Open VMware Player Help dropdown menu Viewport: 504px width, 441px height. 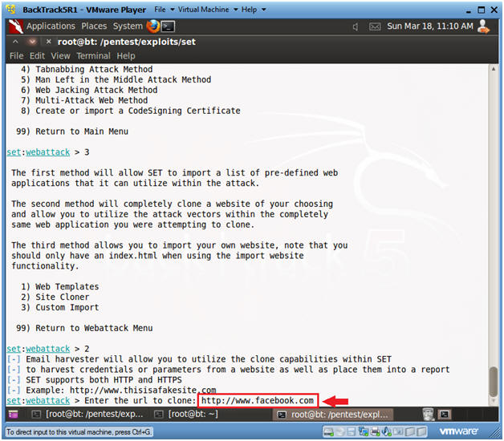(x=254, y=10)
